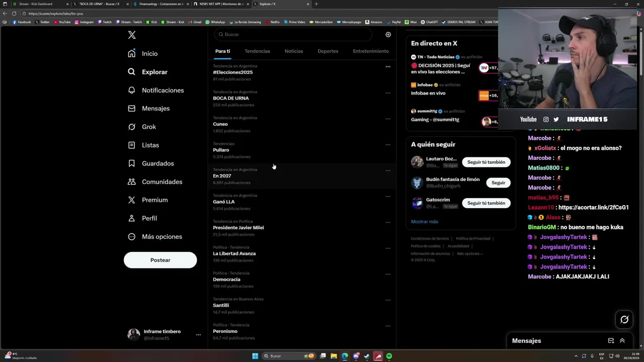Viewport: 644px width, 362px height.
Task: Open Inicio from the sidebar
Action: point(143,53)
